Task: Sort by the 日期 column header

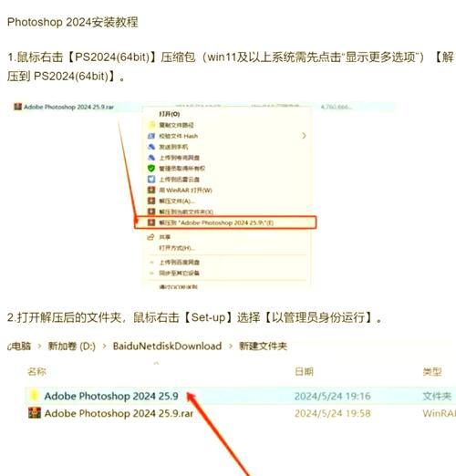Action: click(x=304, y=371)
